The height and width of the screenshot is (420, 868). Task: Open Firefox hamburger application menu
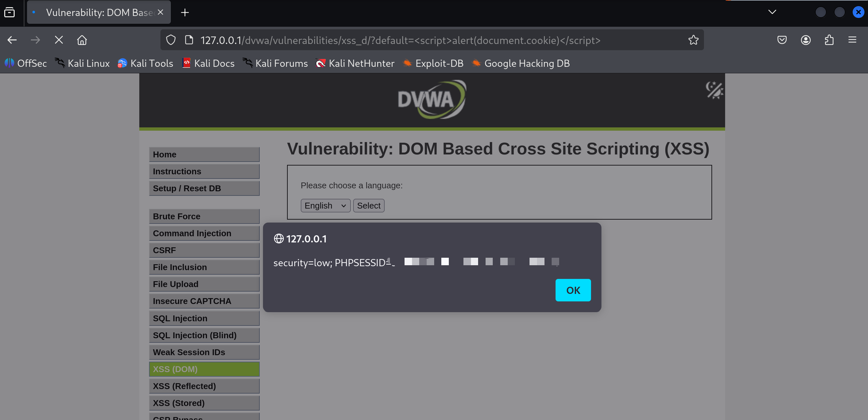pos(852,40)
